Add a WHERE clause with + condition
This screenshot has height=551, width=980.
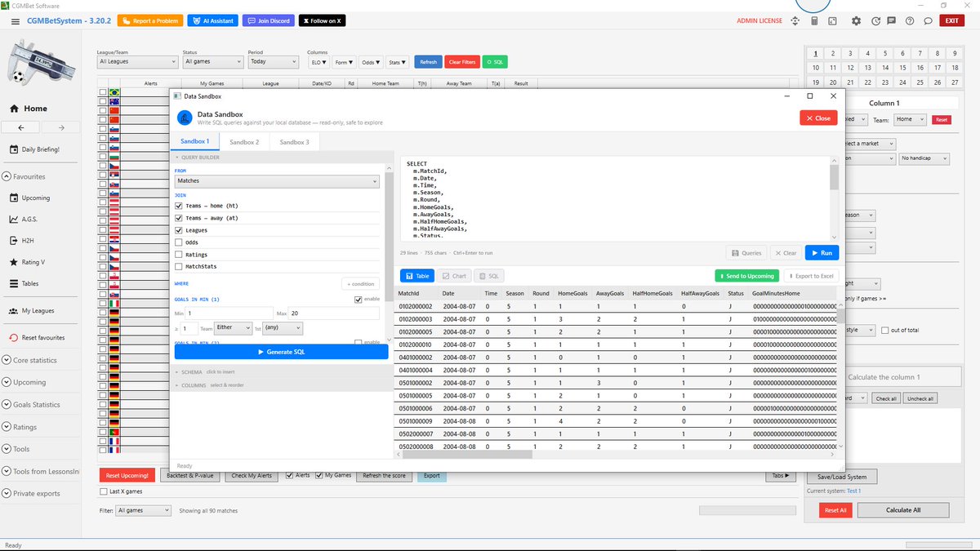tap(360, 284)
